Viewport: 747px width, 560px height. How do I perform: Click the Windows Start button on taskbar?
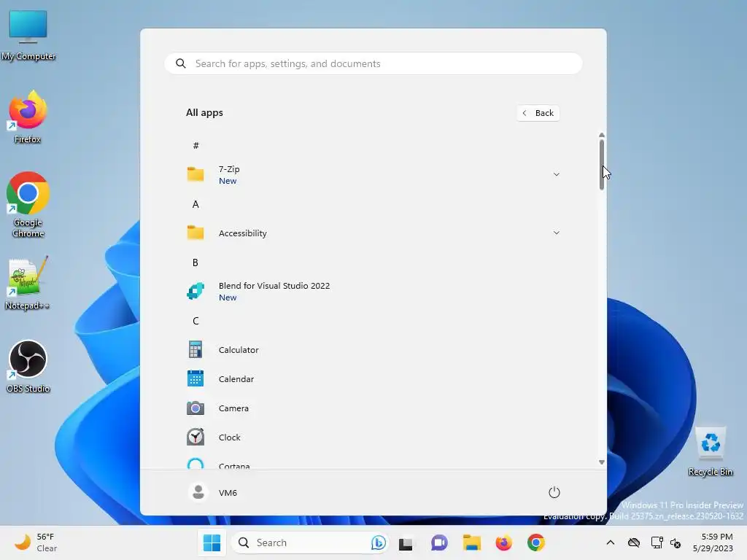[x=212, y=542]
